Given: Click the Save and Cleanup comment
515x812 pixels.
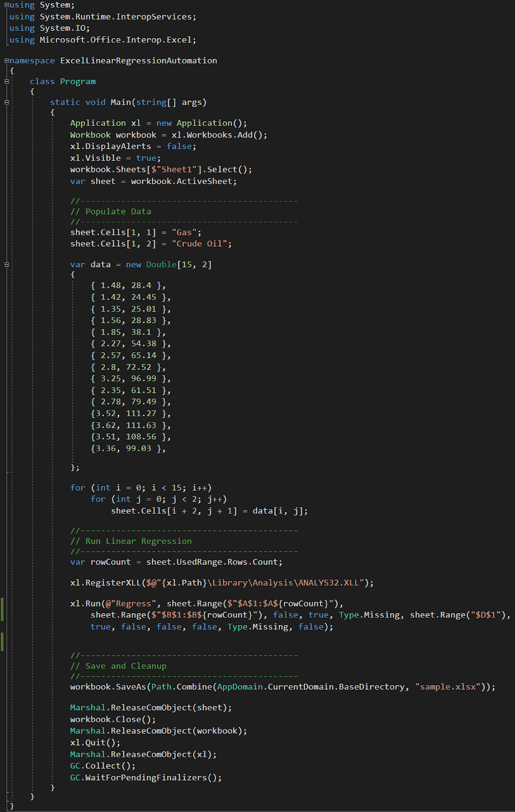Looking at the screenshot, I should (118, 666).
